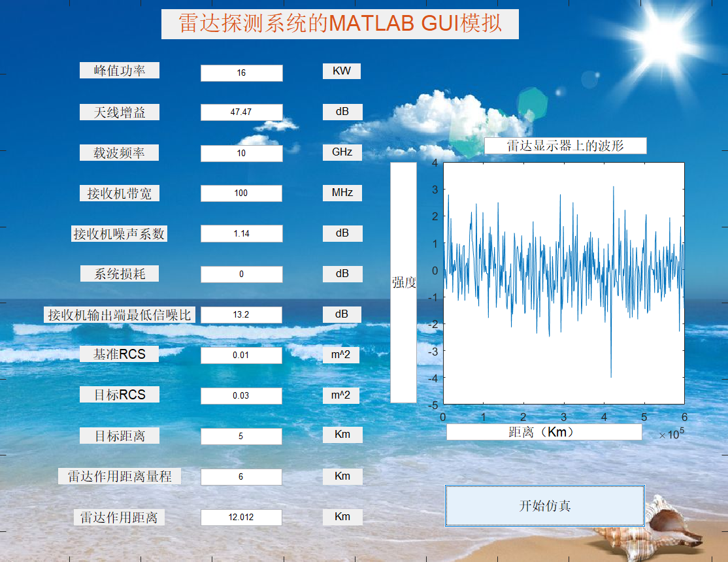Click the 接收机带宽 label
This screenshot has height=562, width=728.
[120, 193]
